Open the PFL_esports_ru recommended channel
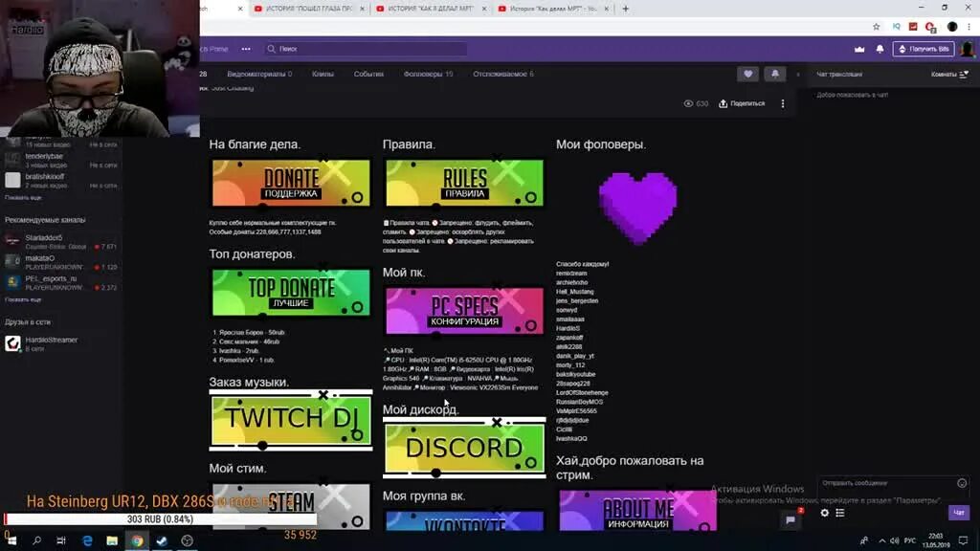Image resolution: width=980 pixels, height=551 pixels. click(60, 283)
